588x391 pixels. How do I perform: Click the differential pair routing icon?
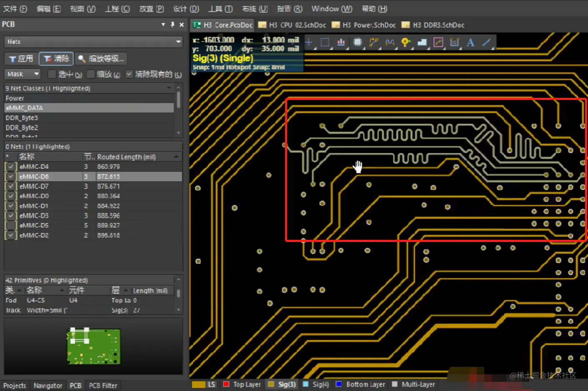(390, 42)
